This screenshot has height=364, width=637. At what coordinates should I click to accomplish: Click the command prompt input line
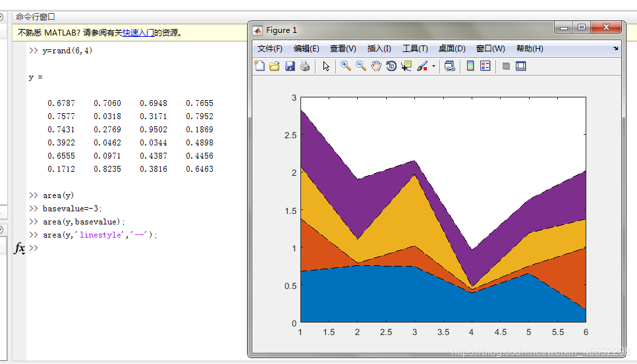coord(132,248)
